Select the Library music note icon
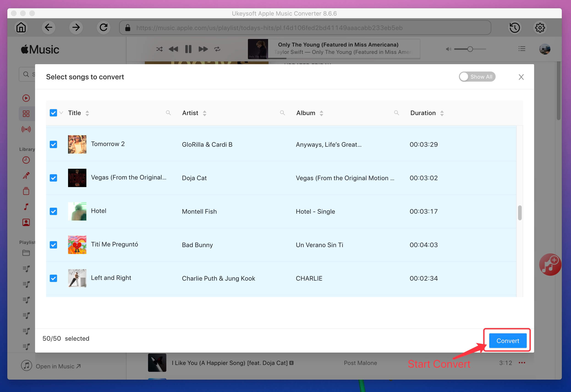Viewport: 571px width, 392px height. [x=26, y=207]
